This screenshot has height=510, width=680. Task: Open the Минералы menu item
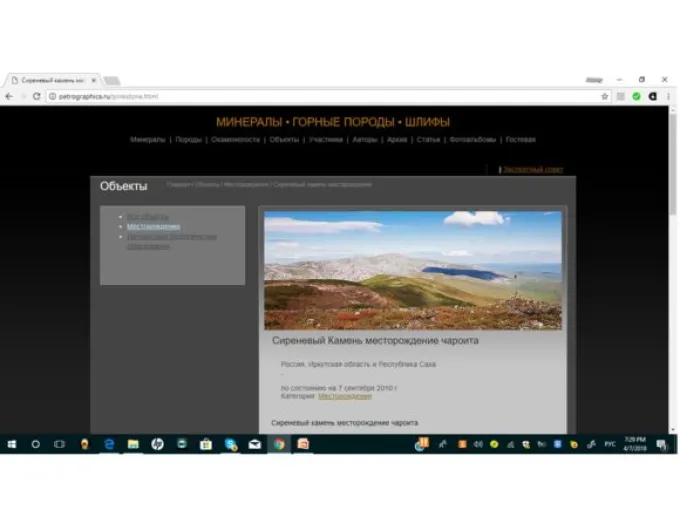147,140
